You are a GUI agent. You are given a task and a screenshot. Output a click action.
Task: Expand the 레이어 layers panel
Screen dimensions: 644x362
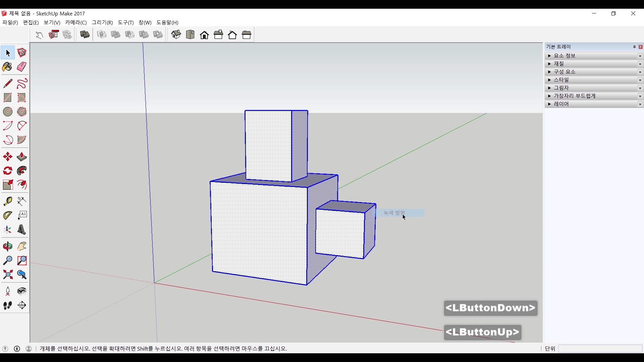tap(561, 104)
